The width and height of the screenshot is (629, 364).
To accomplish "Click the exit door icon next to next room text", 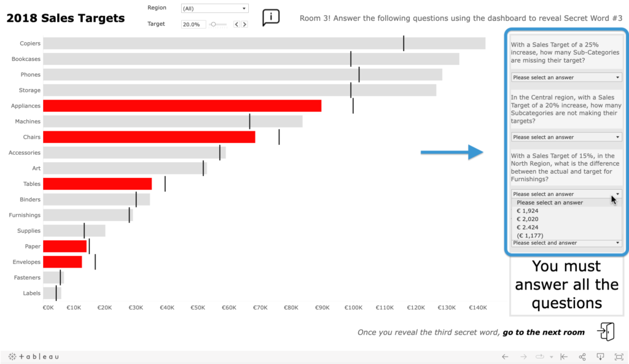I will point(606,331).
